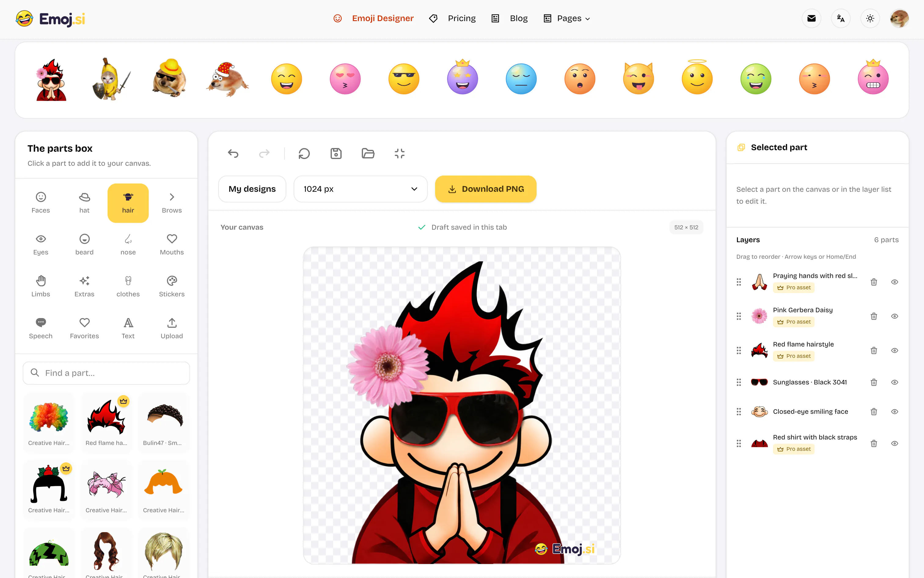The height and width of the screenshot is (578, 924).
Task: Click the My designs button
Action: 252,189
